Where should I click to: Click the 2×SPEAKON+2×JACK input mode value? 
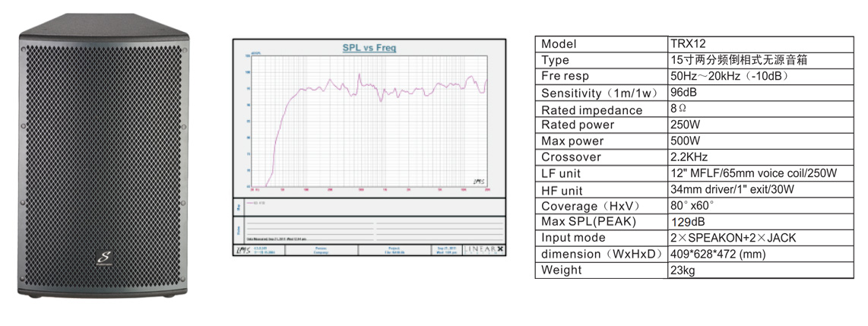point(733,237)
